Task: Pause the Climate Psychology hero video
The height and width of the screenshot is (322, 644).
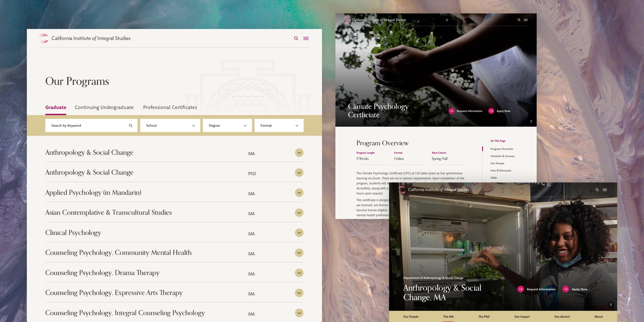Action: [531, 121]
